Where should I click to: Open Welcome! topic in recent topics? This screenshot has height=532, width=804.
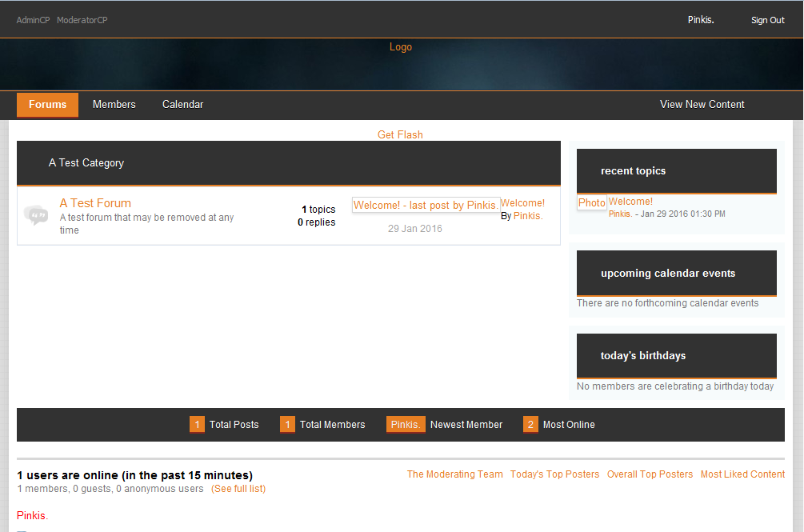click(630, 202)
